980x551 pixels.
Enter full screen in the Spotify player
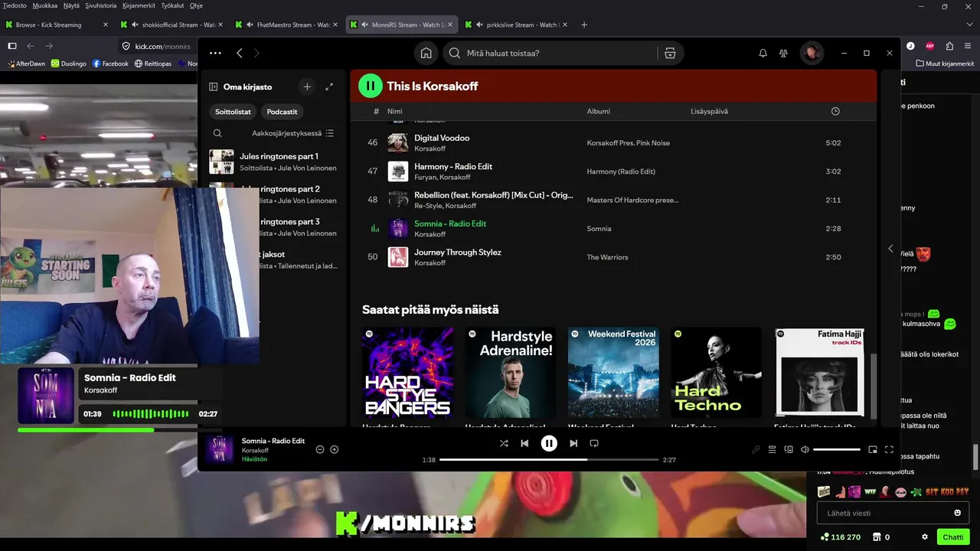[889, 449]
